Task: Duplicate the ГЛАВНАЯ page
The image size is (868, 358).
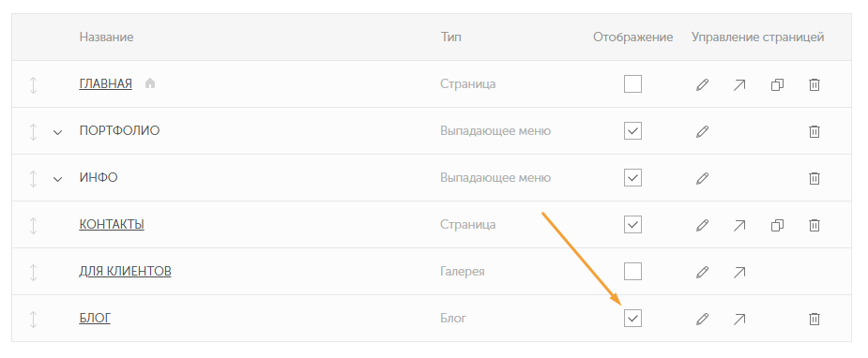Action: click(x=777, y=84)
